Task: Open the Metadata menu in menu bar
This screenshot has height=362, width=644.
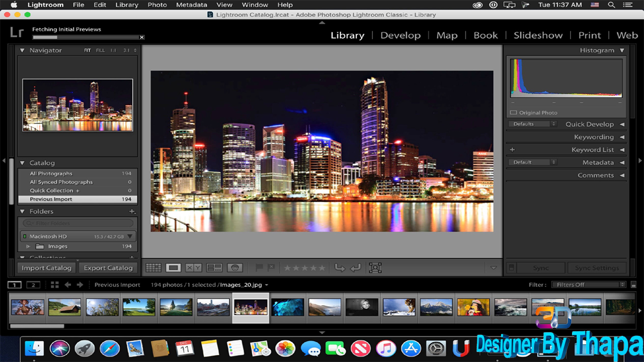Action: 191,5
